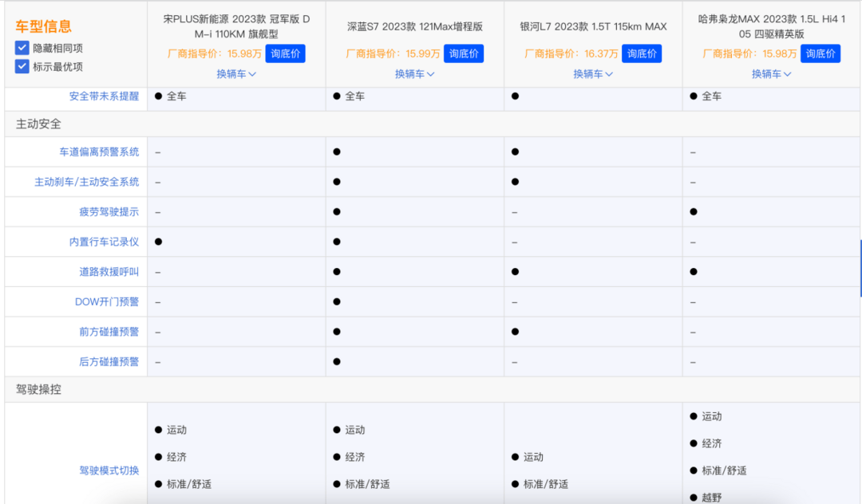The height and width of the screenshot is (504, 862).
Task: Click 运动 drive mode for 银河L7
Action: tap(528, 457)
